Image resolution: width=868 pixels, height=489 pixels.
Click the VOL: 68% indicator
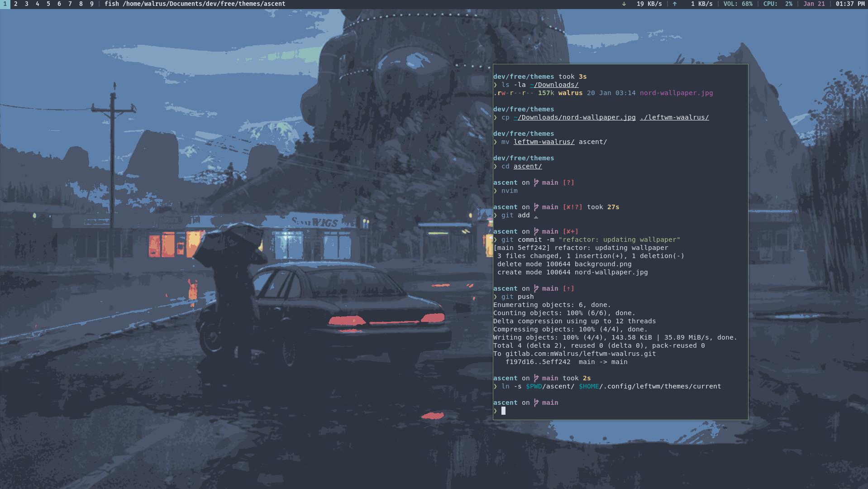pos(738,4)
